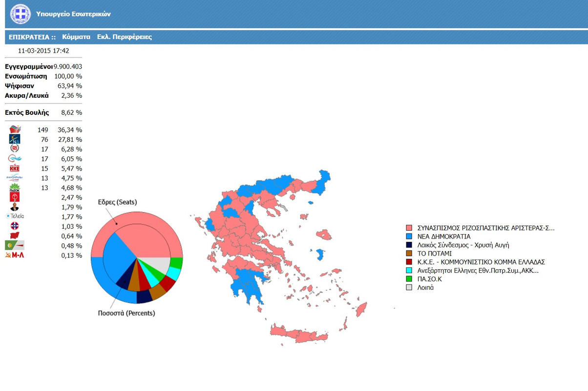Viewport: 588px width, 391px height.
Task: Click the dark navy Χρυσή Αυγή legend swatch
Action: click(409, 245)
